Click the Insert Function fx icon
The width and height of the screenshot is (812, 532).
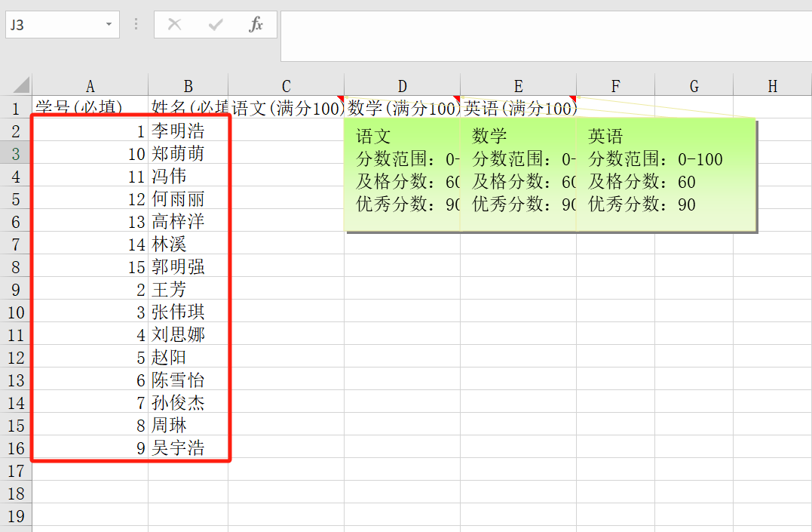(256, 25)
